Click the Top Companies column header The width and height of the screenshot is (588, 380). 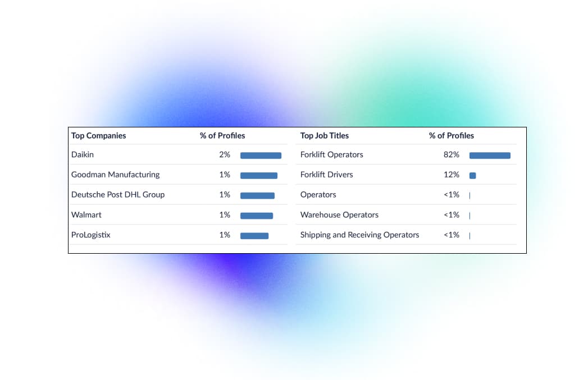[x=99, y=136]
